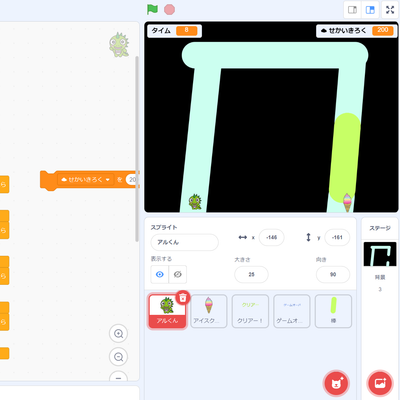Click the workspace vertical scrollbar
This screenshot has width=400, height=400.
click(137, 148)
